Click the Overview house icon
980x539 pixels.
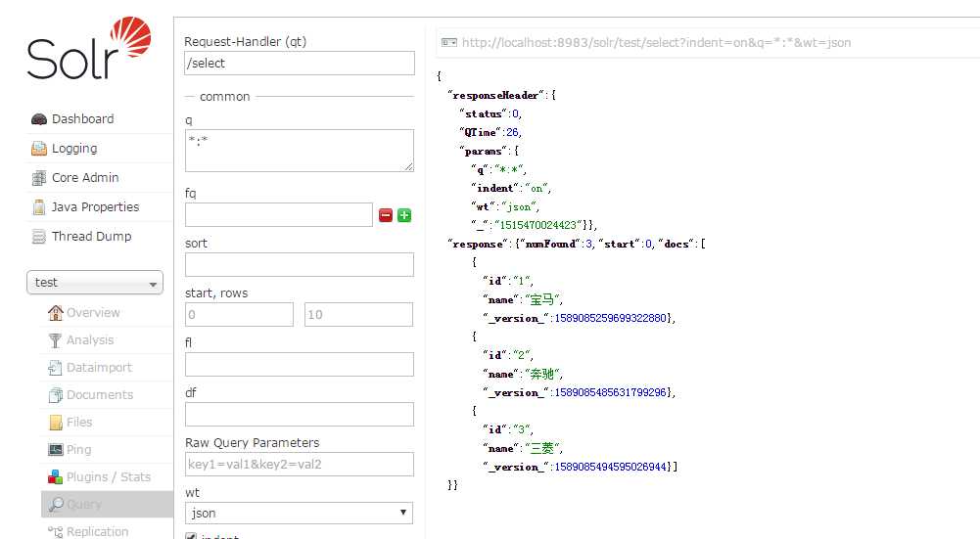click(x=56, y=313)
